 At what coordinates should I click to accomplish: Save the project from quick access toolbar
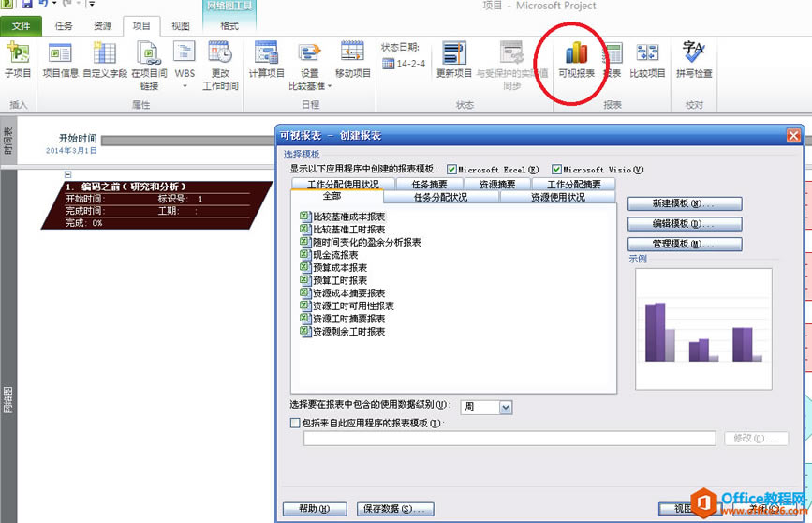(x=26, y=4)
